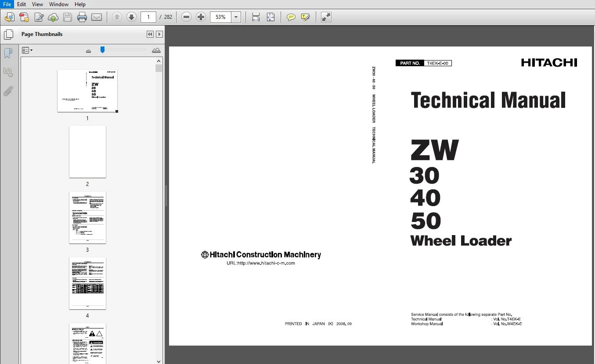Screen dimensions: 595x364
Task: Click the 'Technical Manual' title in document
Action: (x=488, y=100)
